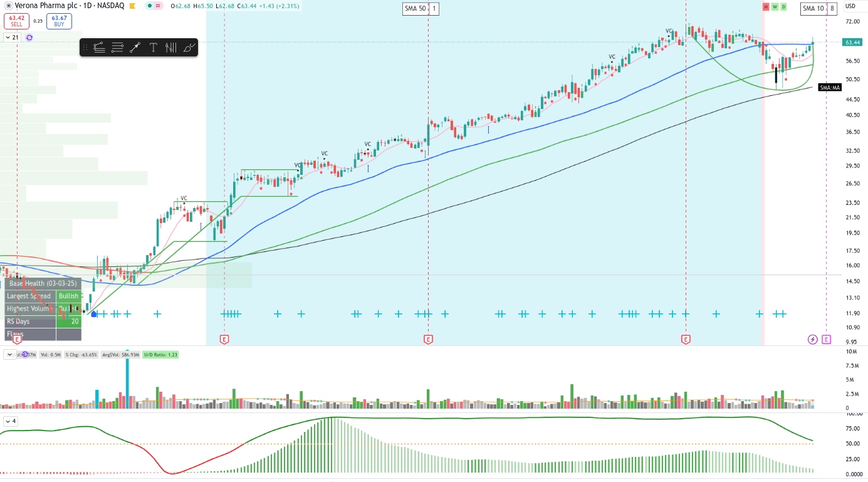Choose the trend line with levels drawing tool

pyautogui.click(x=99, y=47)
